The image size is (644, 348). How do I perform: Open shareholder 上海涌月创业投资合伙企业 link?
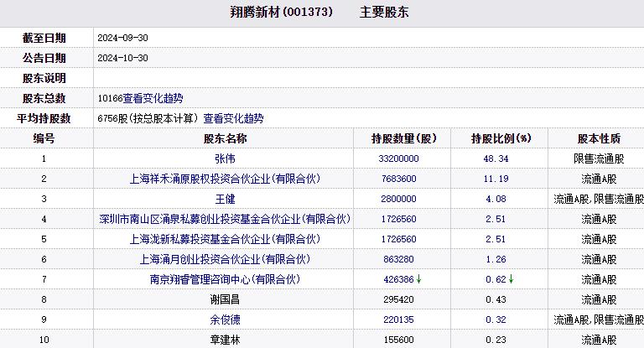click(x=226, y=259)
